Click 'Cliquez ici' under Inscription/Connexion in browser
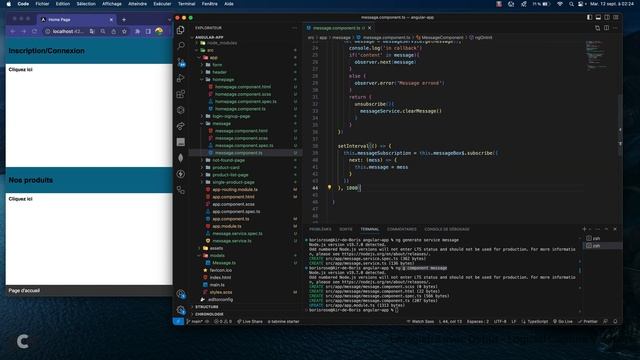 20,70
